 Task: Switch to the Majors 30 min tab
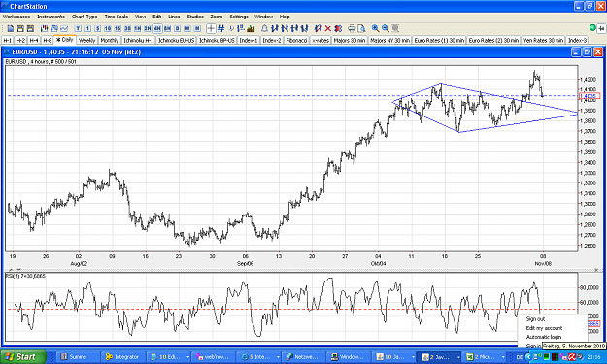[x=350, y=40]
